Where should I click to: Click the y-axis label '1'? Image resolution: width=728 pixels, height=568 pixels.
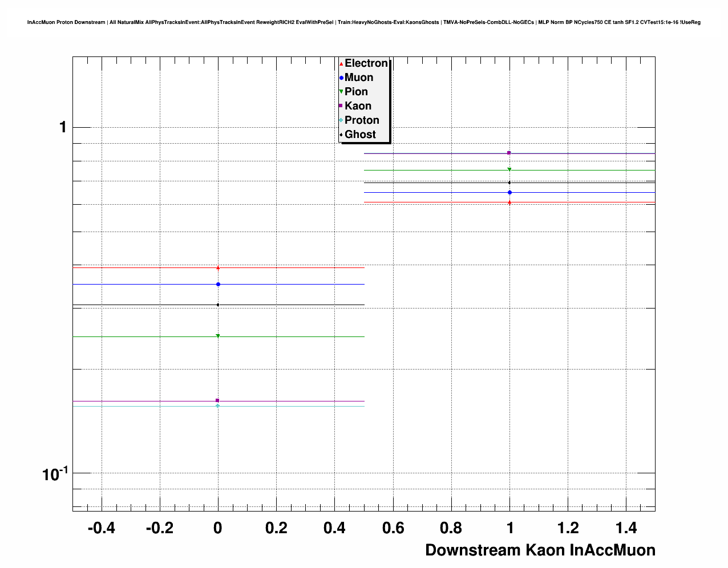point(63,127)
